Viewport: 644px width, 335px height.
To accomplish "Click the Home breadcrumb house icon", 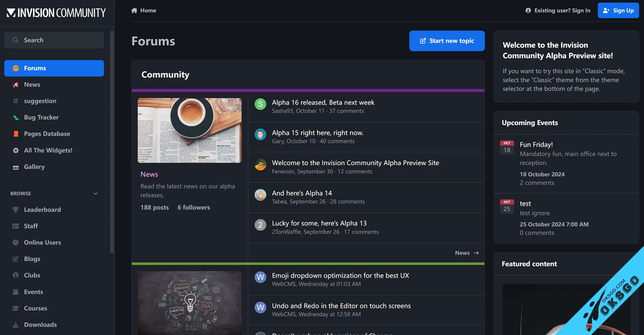I will click(x=134, y=11).
